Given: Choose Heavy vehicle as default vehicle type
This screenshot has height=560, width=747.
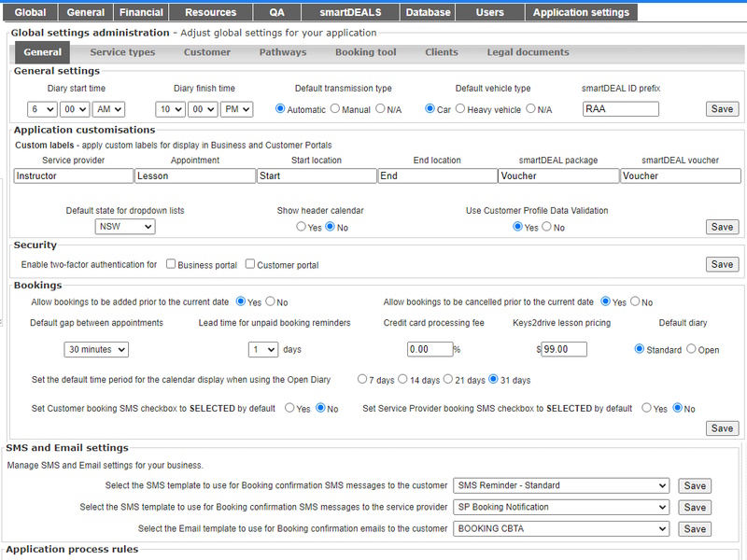Looking at the screenshot, I should (x=459, y=109).
